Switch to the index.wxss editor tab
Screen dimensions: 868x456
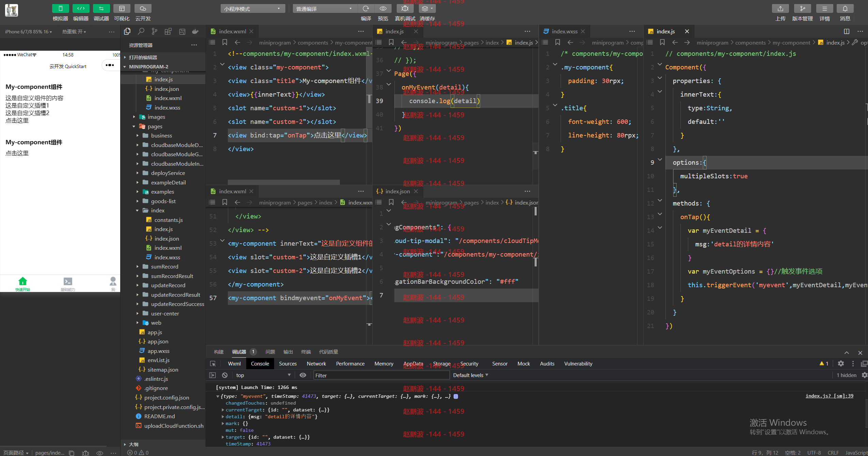point(564,31)
